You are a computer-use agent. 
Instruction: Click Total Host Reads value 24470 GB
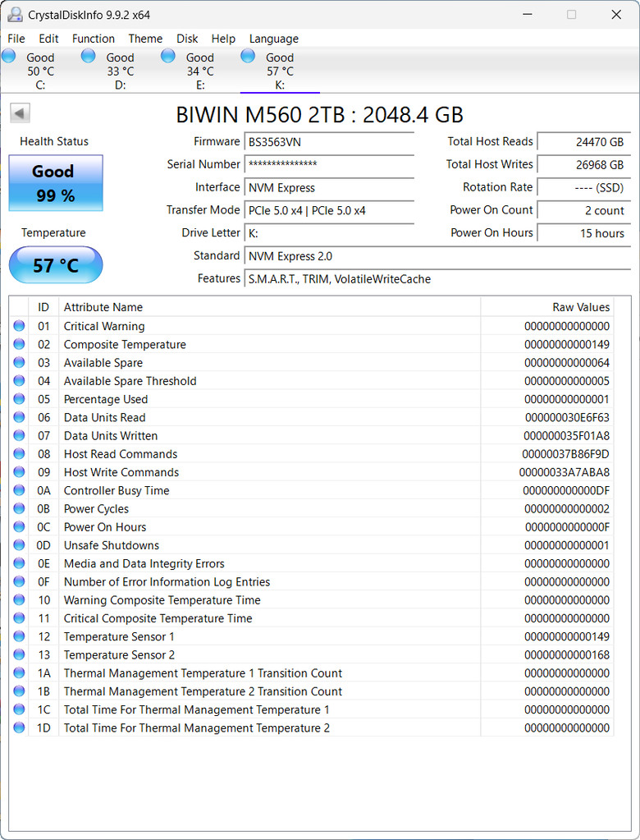coord(584,142)
